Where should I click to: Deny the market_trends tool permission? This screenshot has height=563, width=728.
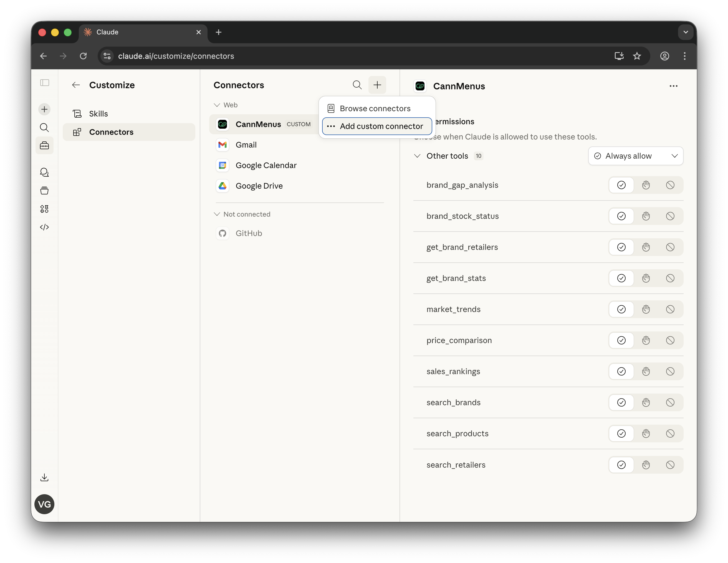(670, 309)
